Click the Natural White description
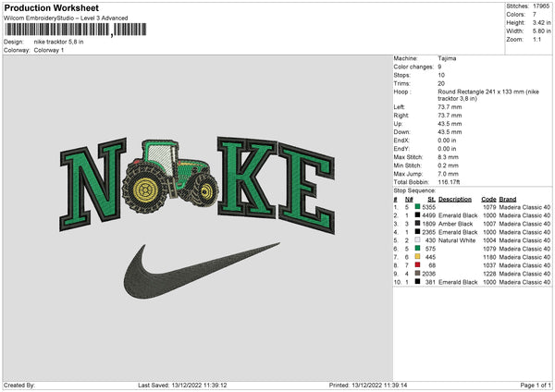This screenshot has width=555, height=392. coord(457,240)
